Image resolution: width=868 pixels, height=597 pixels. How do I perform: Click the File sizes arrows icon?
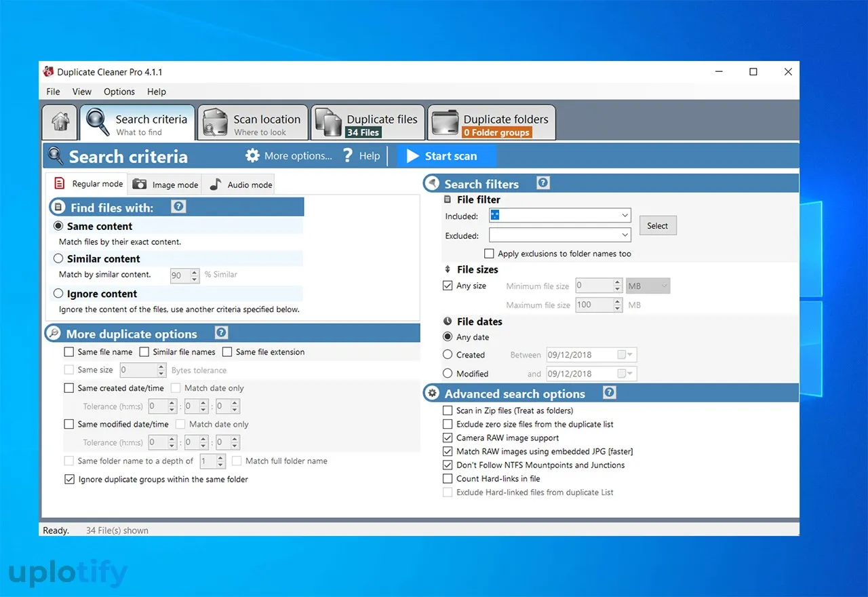coord(448,269)
